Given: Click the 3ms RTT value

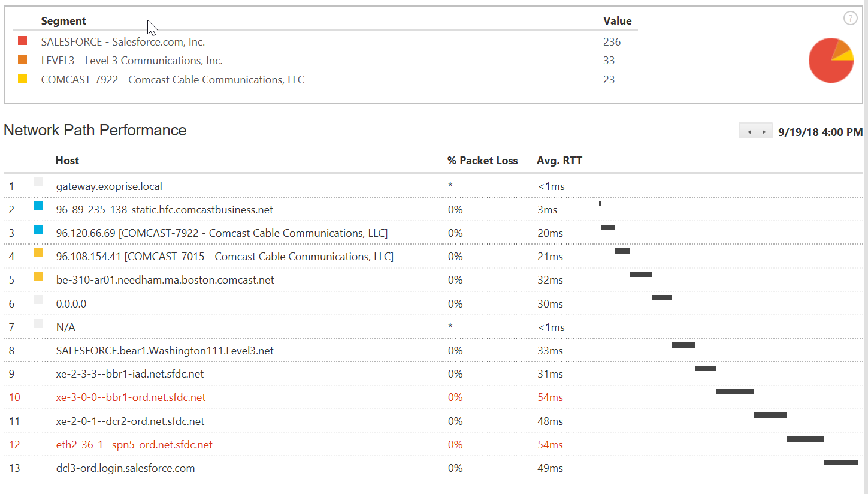Looking at the screenshot, I should pyautogui.click(x=548, y=210).
